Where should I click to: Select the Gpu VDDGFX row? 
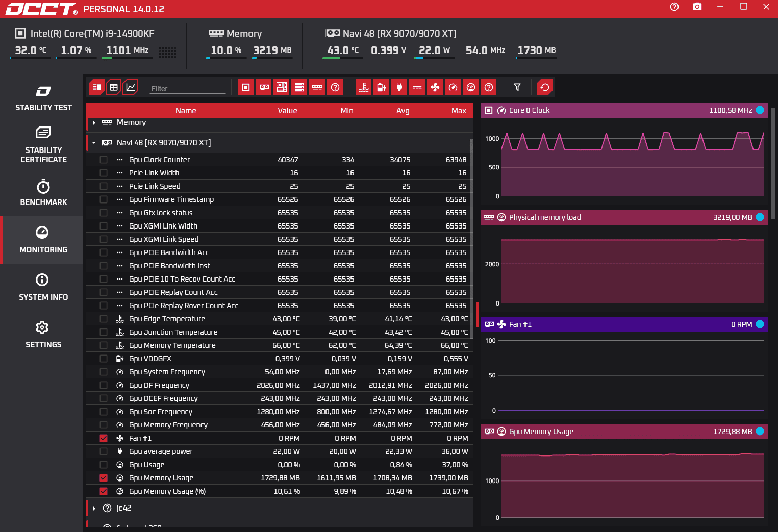[x=280, y=359]
